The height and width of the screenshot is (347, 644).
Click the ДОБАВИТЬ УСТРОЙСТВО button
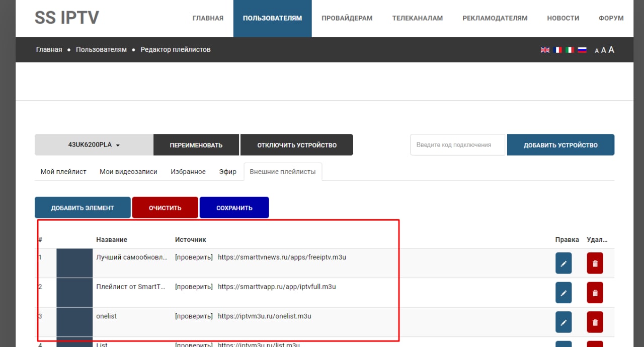pyautogui.click(x=560, y=145)
